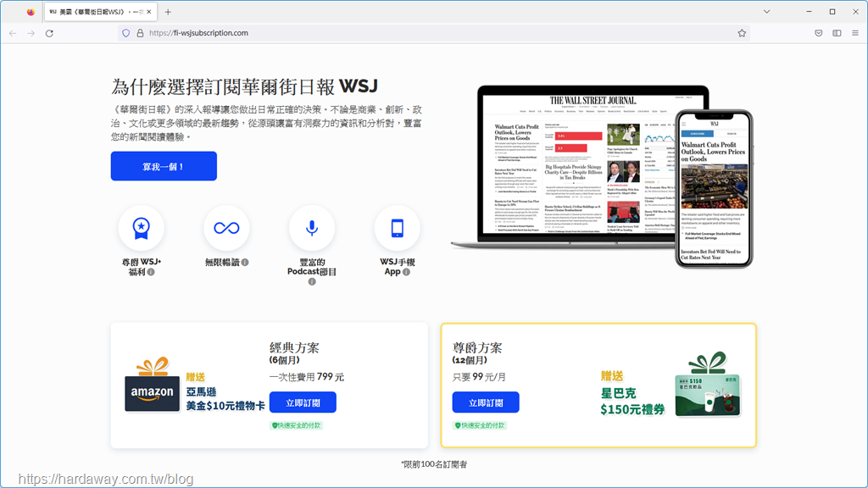Screen dimensions: 868x488
Task: List all tabs dropdown arrow
Action: pos(766,12)
